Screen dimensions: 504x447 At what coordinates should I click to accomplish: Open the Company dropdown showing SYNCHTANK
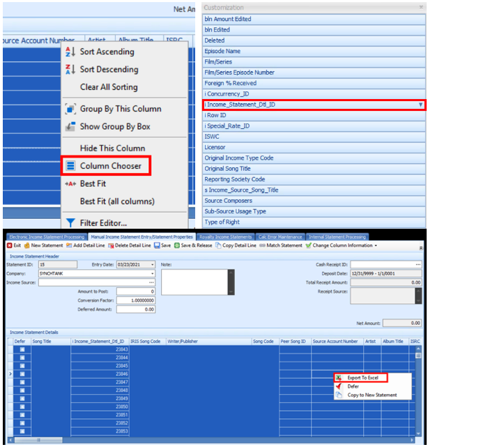[x=152, y=274]
